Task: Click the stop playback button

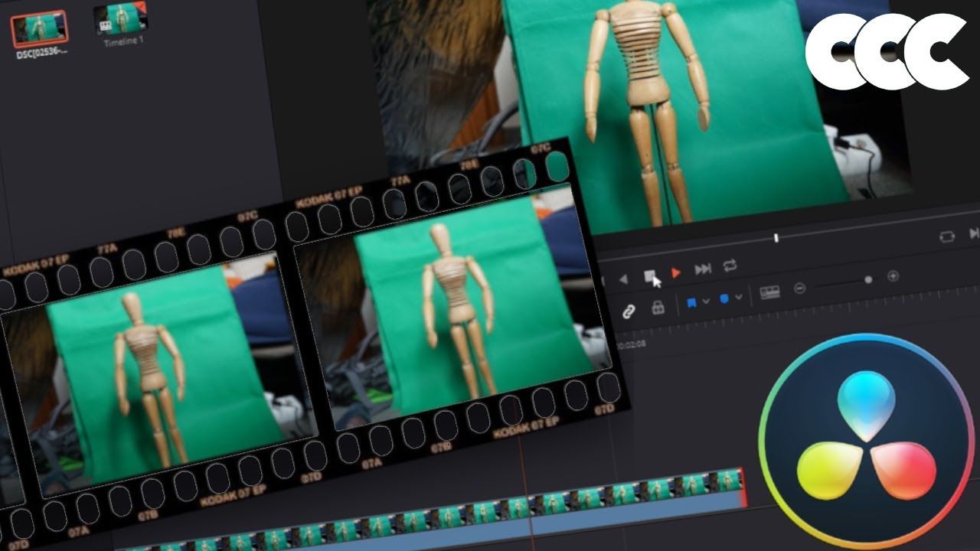Action: click(x=649, y=275)
